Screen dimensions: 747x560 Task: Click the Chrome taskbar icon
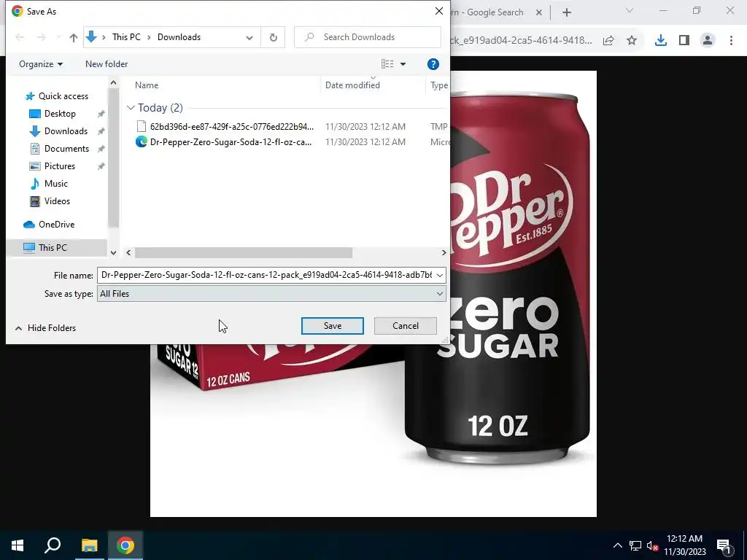(x=125, y=545)
